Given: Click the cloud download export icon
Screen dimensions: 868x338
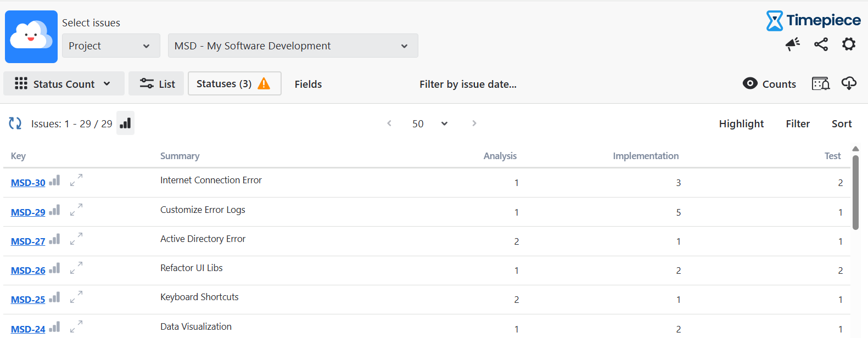Looking at the screenshot, I should [849, 83].
